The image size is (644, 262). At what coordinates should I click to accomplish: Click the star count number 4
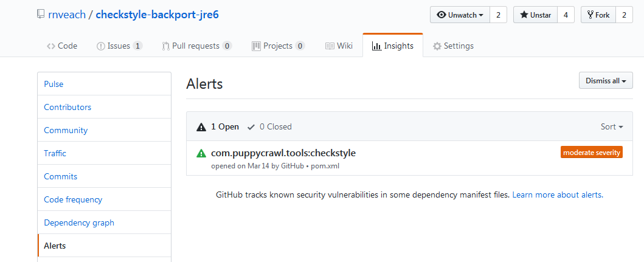point(566,15)
